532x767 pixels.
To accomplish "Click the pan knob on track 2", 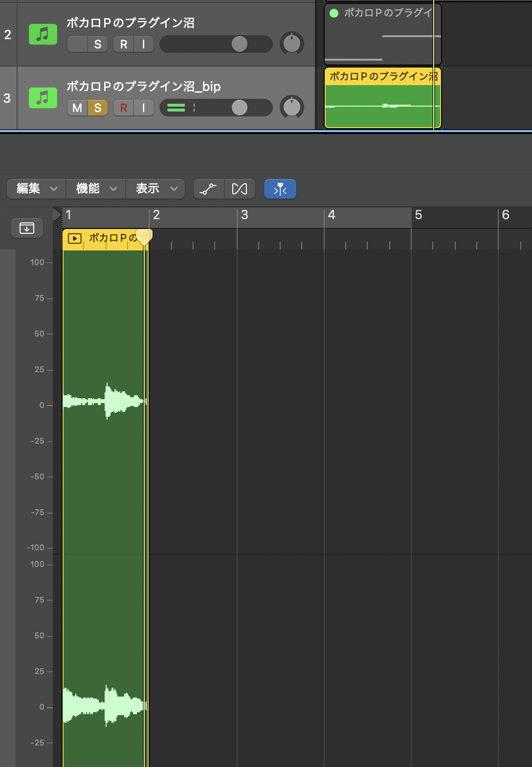I will click(x=292, y=44).
